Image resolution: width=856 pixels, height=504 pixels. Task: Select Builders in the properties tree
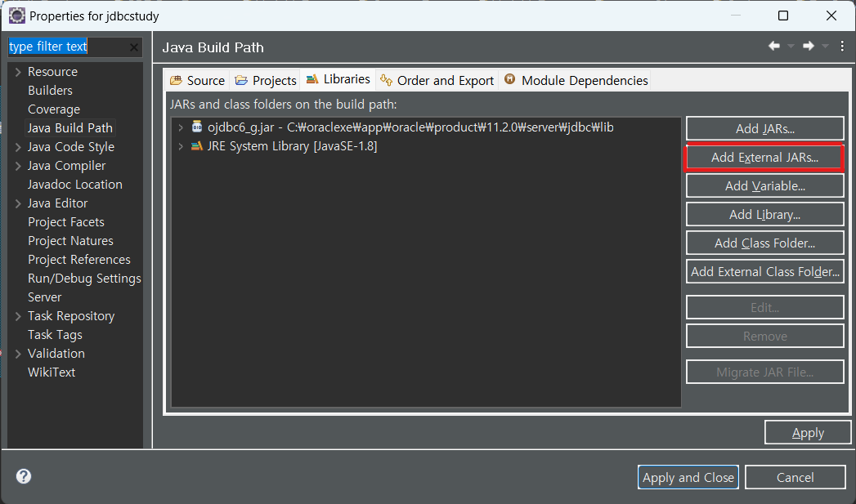(x=50, y=91)
